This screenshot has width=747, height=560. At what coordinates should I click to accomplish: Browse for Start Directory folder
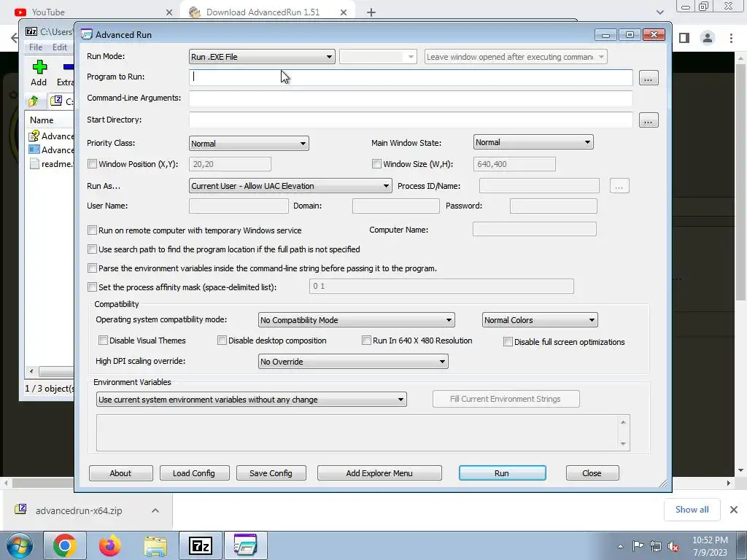click(x=648, y=120)
